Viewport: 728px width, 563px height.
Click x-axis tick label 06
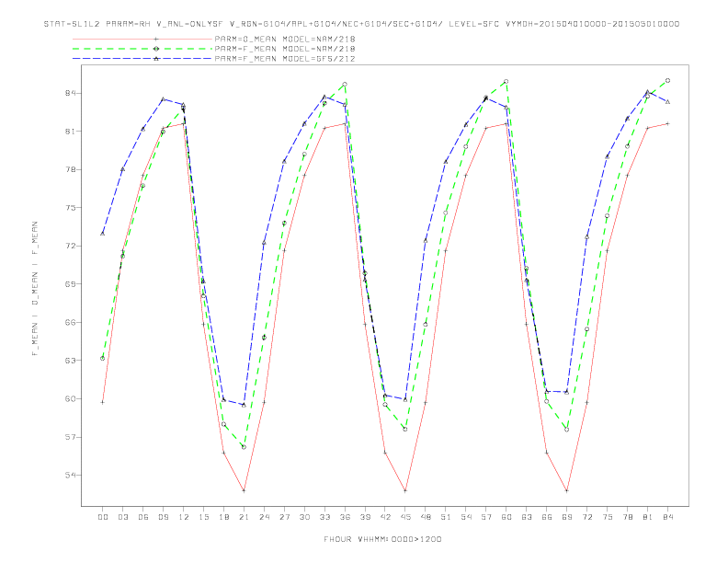tap(143, 517)
